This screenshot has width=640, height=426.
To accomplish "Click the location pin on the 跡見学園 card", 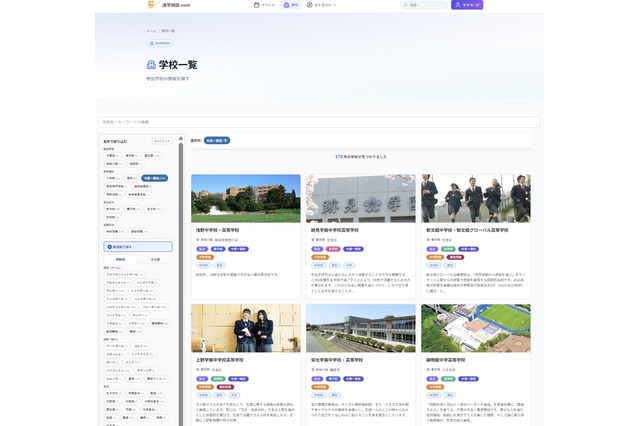I will [x=313, y=240].
